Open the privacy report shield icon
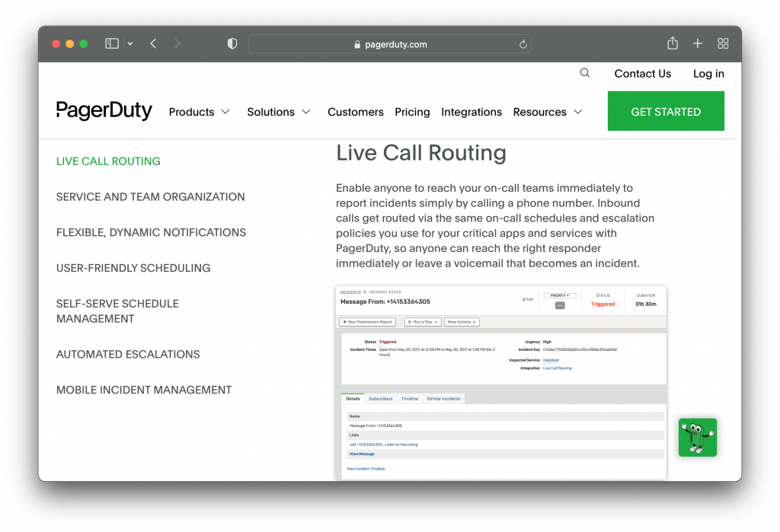Viewport: 780px width, 532px height. click(232, 43)
